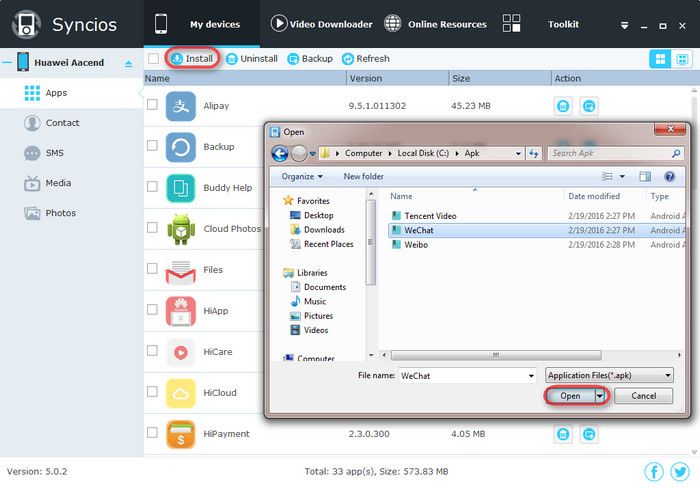
Task: Open the Toolkit tab
Action: tap(541, 24)
